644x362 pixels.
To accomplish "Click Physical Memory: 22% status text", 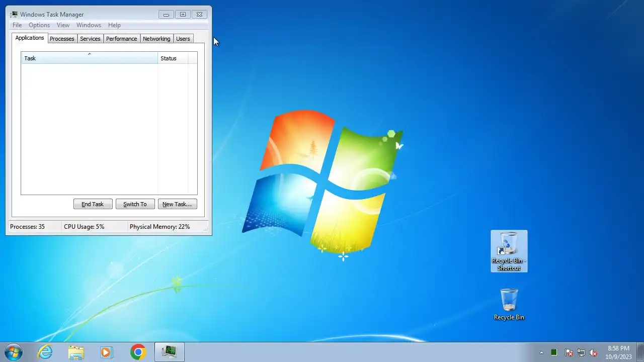I will (160, 227).
